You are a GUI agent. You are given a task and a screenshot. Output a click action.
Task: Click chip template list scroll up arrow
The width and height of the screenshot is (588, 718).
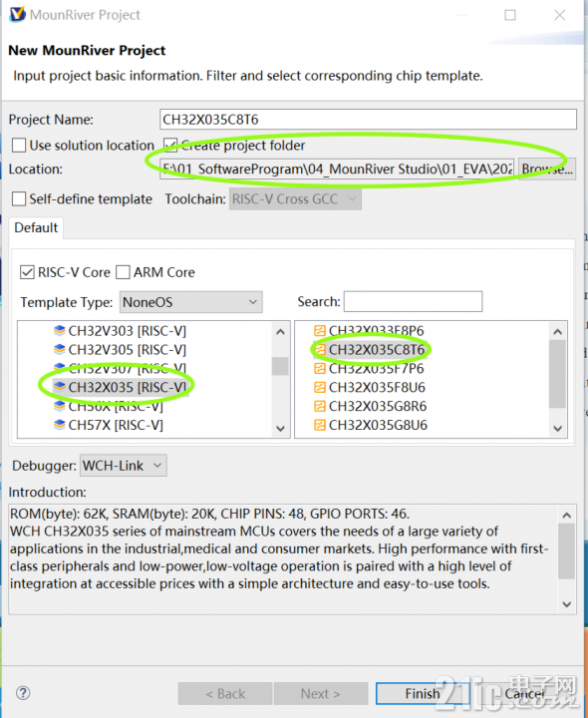coord(557,331)
